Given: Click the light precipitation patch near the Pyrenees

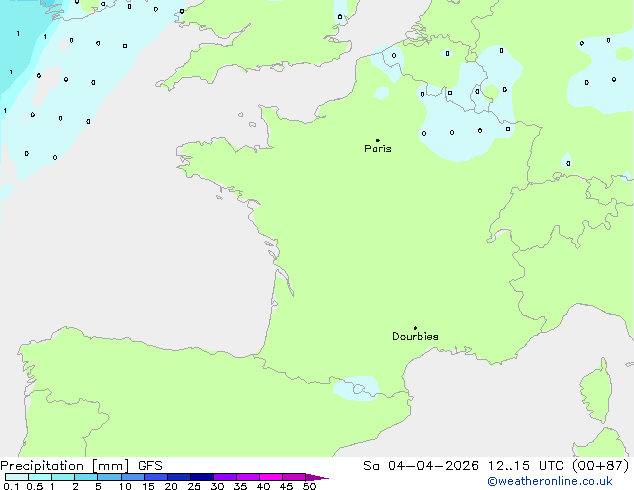Looking at the screenshot, I should 356,386.
